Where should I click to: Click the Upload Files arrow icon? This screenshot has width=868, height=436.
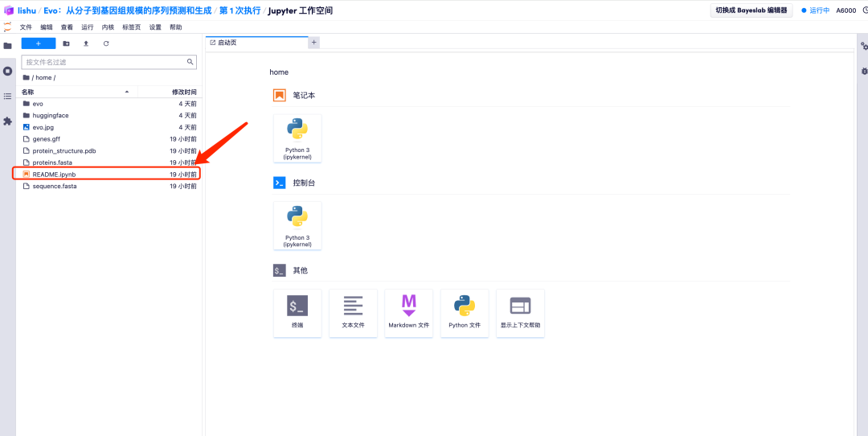[86, 43]
